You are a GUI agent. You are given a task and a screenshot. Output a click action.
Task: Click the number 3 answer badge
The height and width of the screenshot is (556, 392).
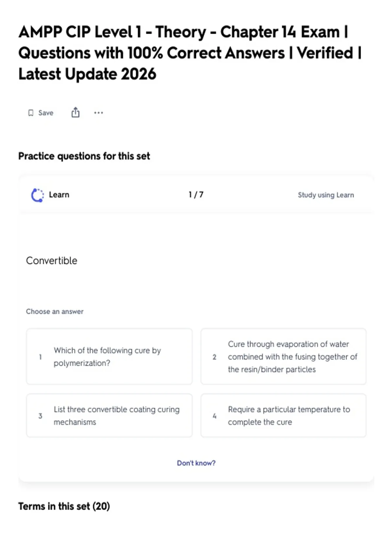[40, 416]
